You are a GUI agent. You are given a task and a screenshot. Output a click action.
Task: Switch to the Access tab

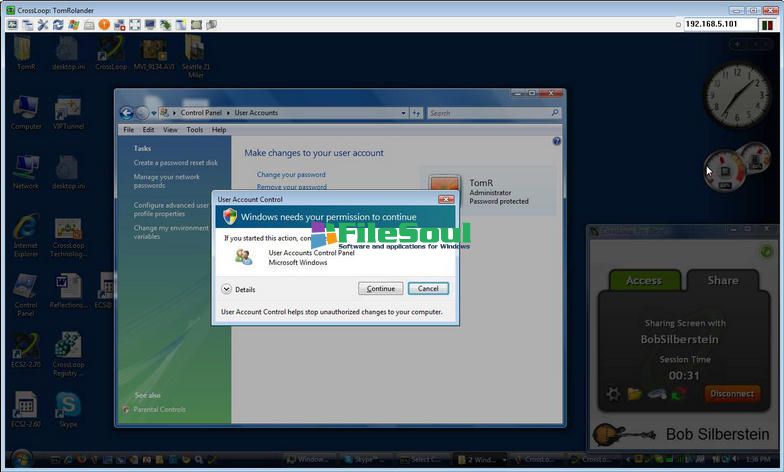coord(643,281)
